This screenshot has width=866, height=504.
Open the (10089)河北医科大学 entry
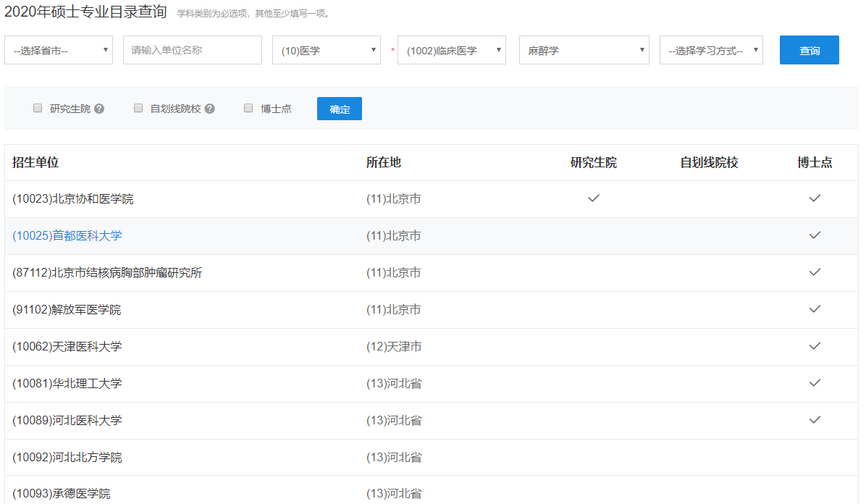tap(67, 421)
